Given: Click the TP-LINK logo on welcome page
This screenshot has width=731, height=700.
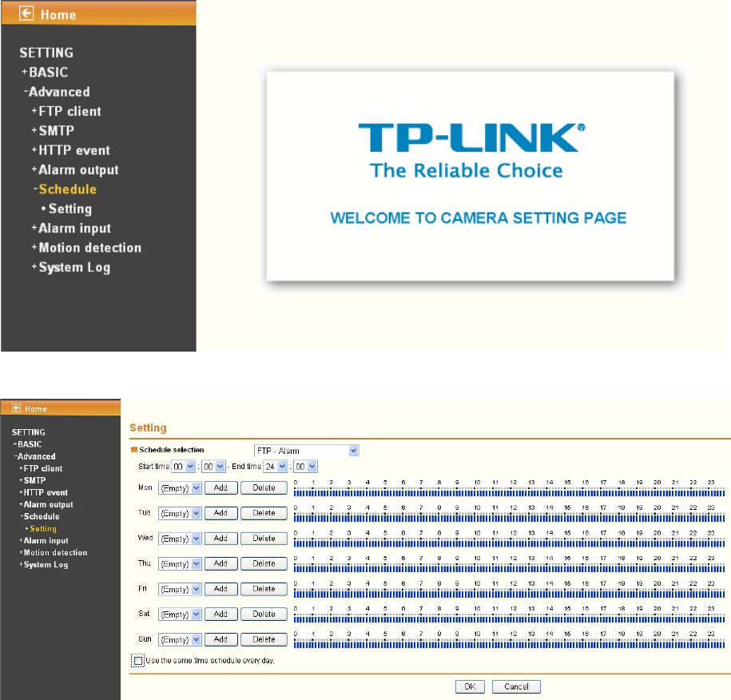Looking at the screenshot, I should tap(471, 138).
